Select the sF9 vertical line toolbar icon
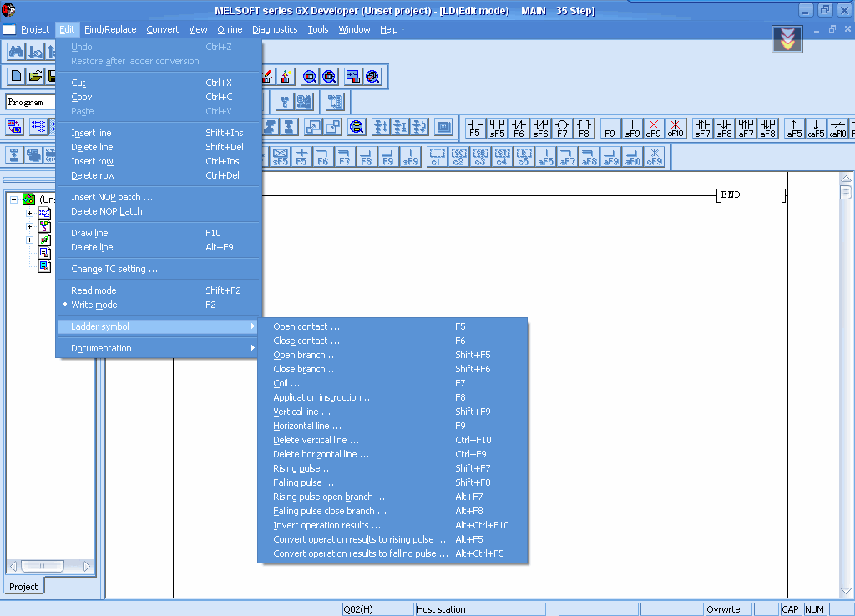 (632, 128)
